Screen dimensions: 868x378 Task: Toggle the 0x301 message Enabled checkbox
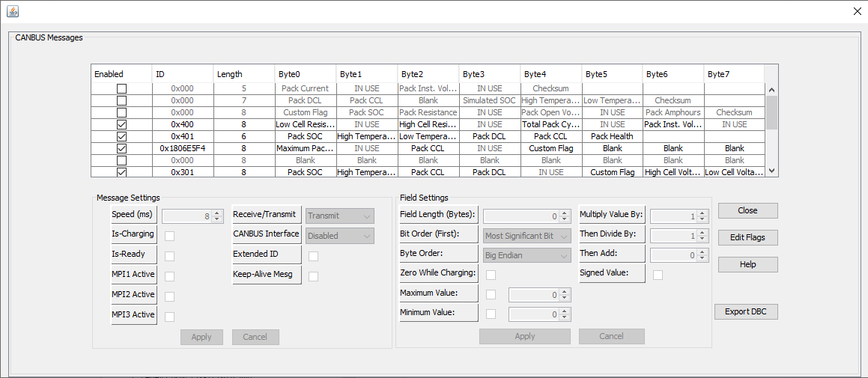pos(121,172)
